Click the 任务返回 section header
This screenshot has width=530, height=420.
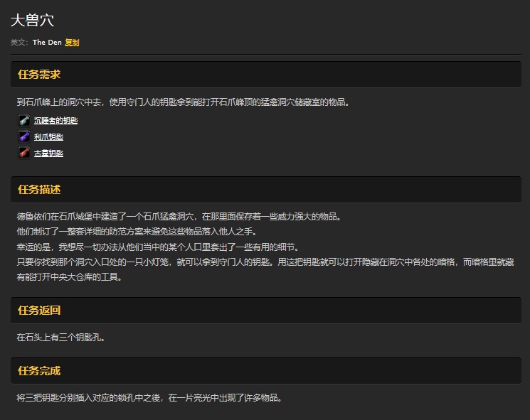tap(39, 311)
